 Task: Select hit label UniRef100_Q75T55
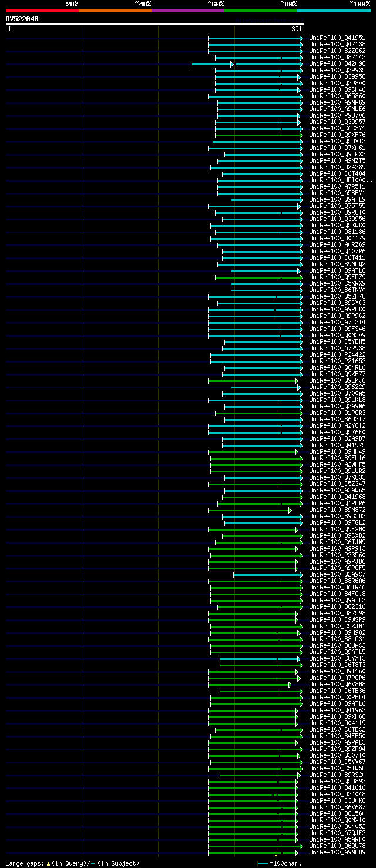coord(337,206)
